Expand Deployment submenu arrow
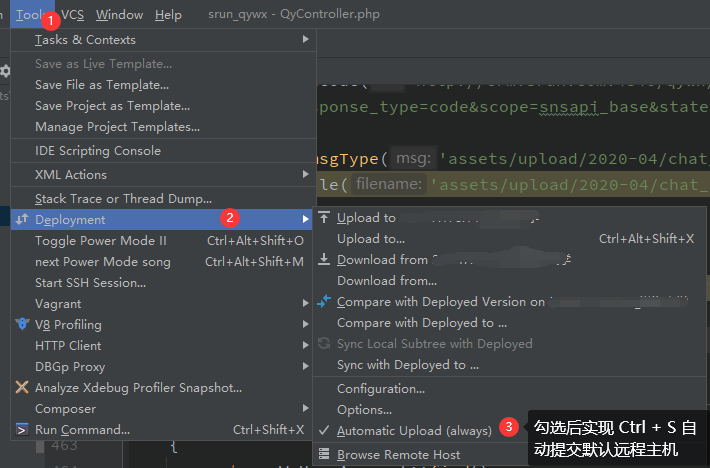The height and width of the screenshot is (468, 710). [306, 219]
